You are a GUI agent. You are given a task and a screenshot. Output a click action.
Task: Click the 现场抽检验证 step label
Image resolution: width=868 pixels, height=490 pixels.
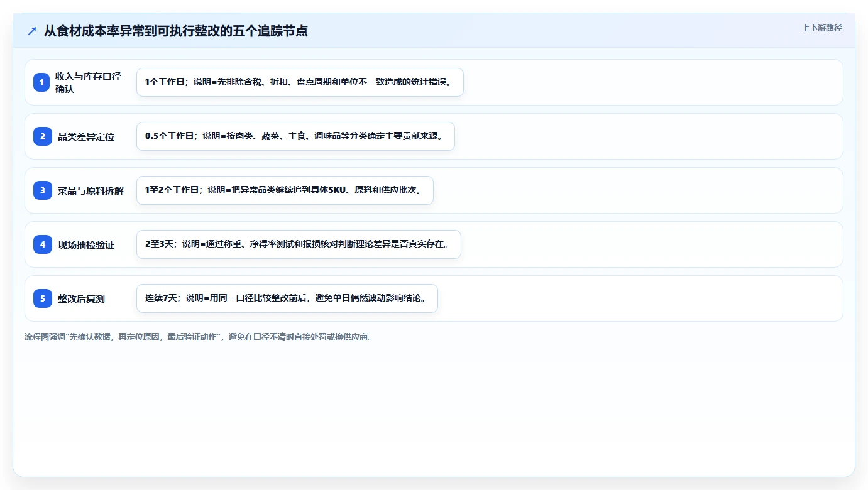pyautogui.click(x=86, y=244)
